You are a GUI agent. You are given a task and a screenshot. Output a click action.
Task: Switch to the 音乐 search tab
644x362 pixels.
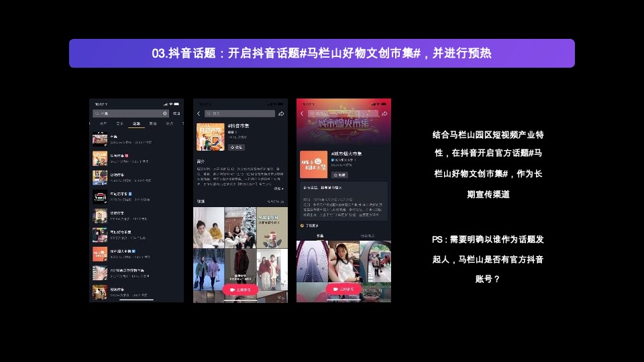tap(119, 123)
